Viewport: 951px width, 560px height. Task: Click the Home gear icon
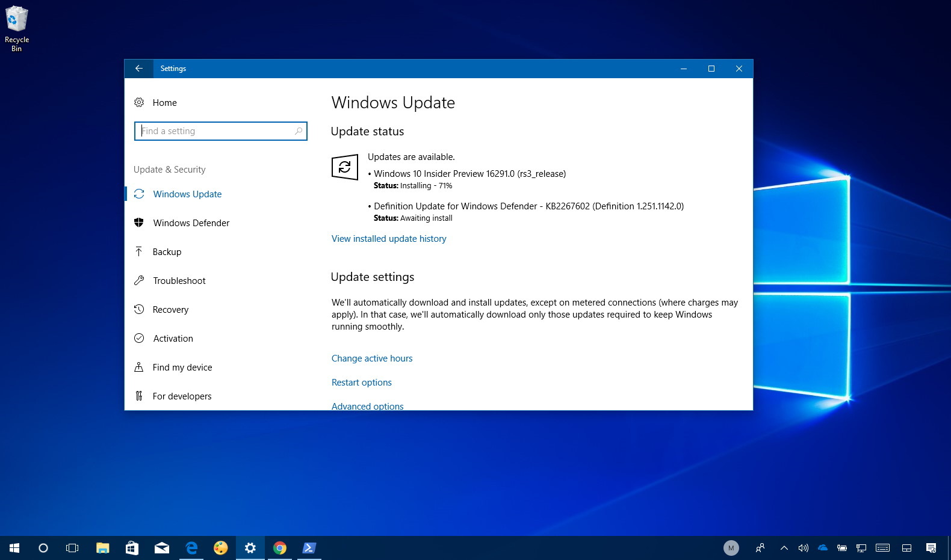139,102
